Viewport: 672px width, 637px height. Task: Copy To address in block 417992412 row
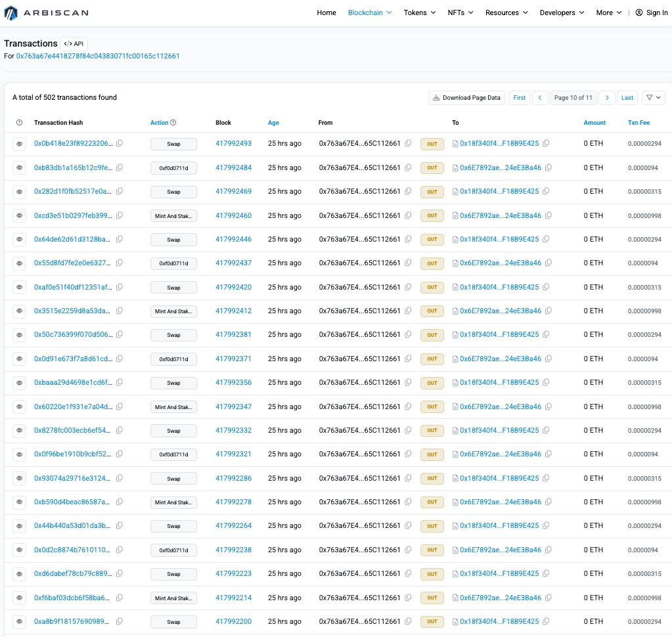pos(548,311)
